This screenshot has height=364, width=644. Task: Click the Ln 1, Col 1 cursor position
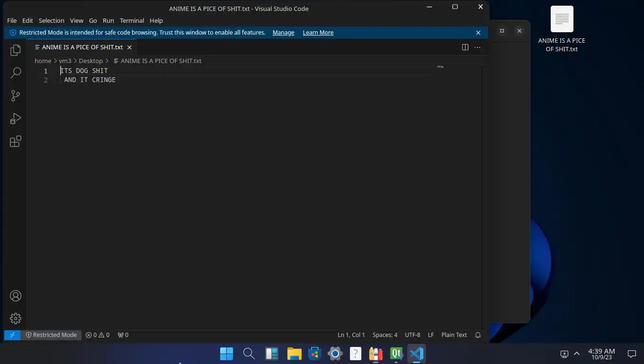351,335
